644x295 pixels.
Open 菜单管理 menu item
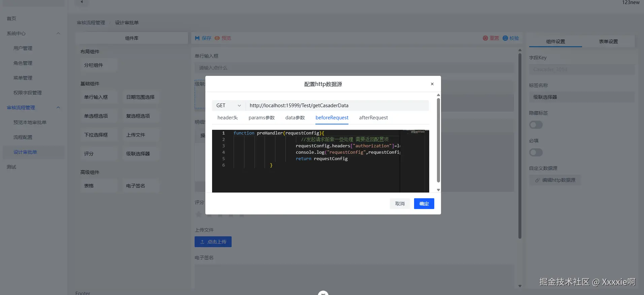coord(23,78)
